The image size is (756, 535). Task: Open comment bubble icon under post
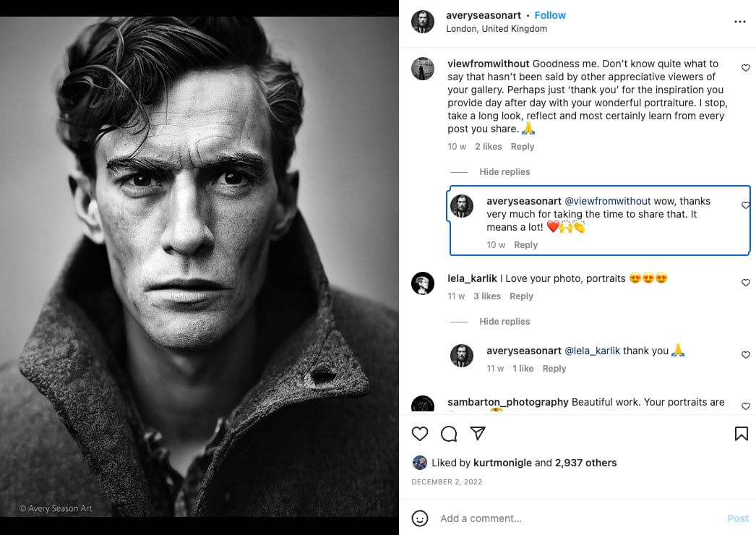(449, 434)
